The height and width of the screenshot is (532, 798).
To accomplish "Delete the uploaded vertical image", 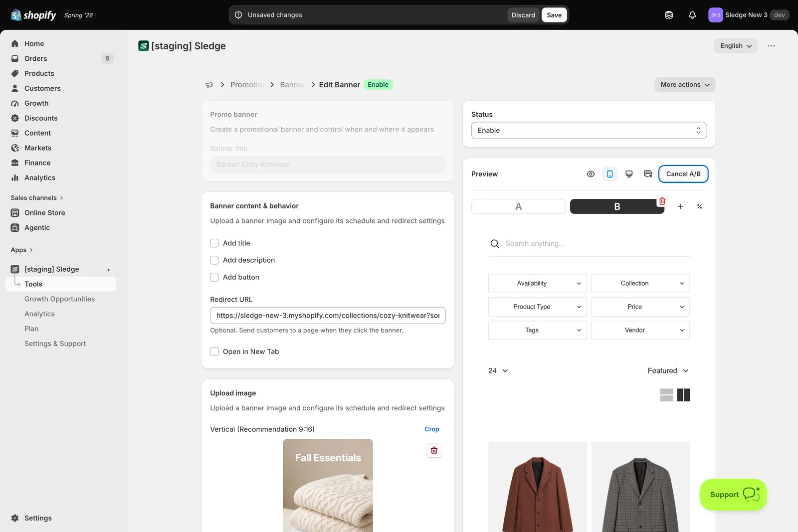I will click(434, 451).
